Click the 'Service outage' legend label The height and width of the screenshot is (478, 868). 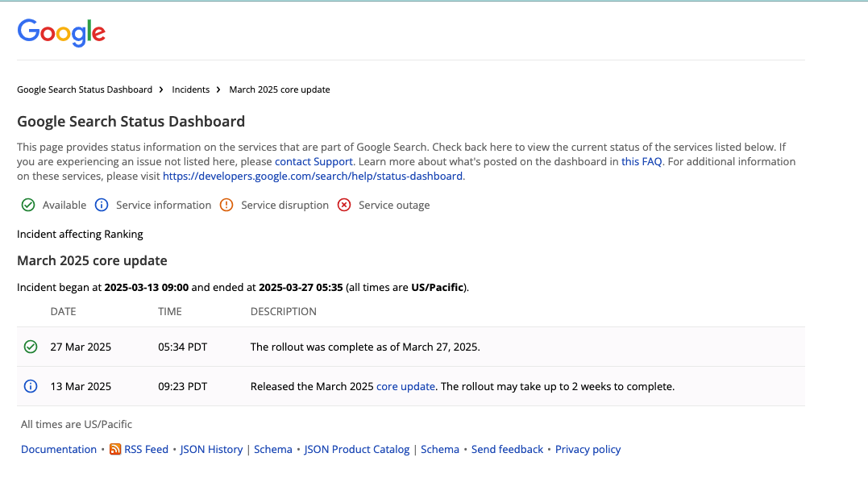pos(394,205)
